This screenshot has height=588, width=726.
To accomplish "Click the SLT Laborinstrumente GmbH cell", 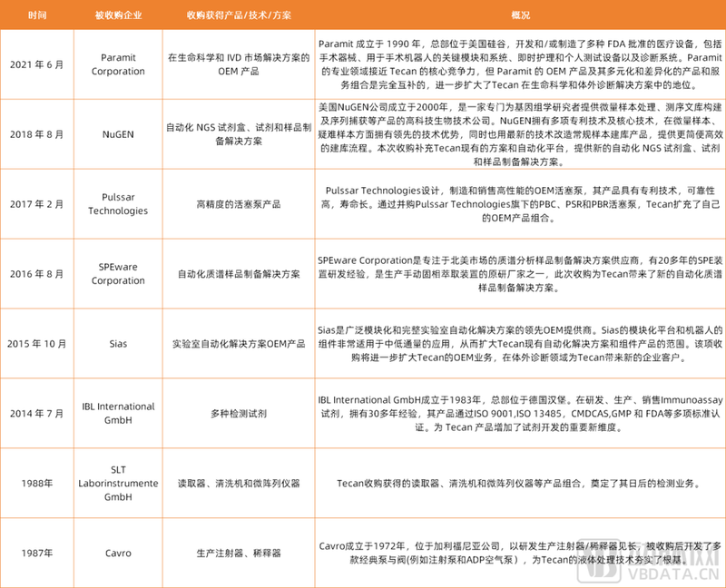I will pos(116,483).
